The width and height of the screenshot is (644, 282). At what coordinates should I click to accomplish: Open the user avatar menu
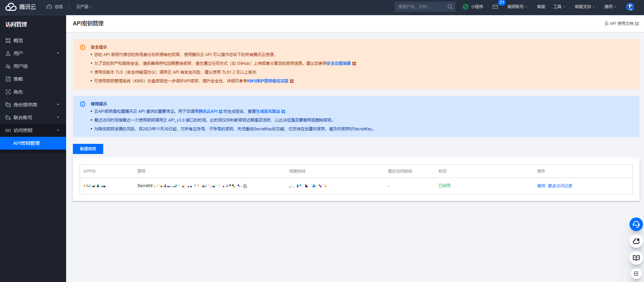pos(630,7)
